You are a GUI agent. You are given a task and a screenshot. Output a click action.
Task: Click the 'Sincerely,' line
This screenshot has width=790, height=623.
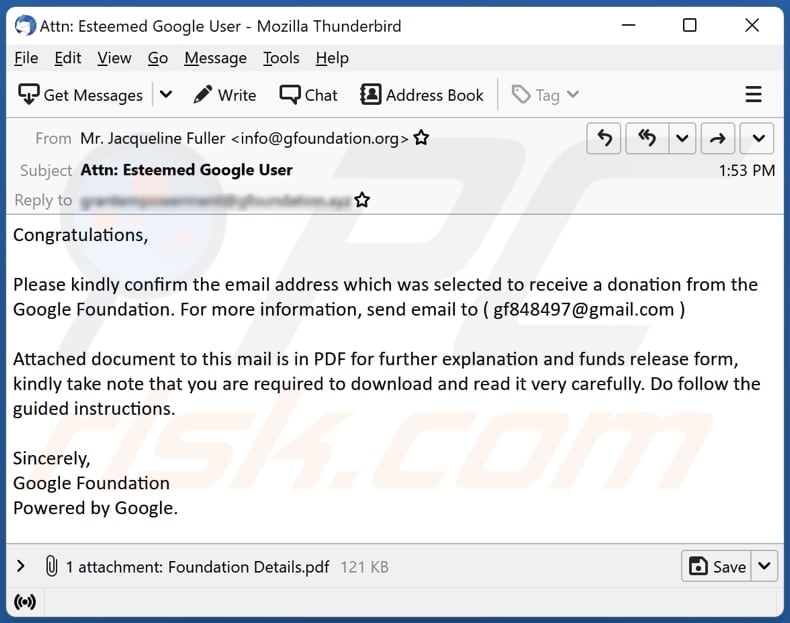click(x=51, y=458)
